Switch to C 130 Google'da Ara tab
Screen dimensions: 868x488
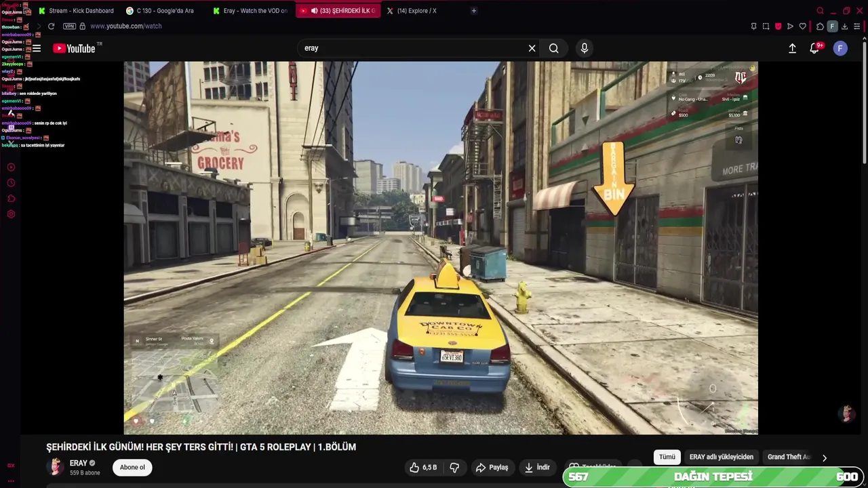[x=163, y=11]
